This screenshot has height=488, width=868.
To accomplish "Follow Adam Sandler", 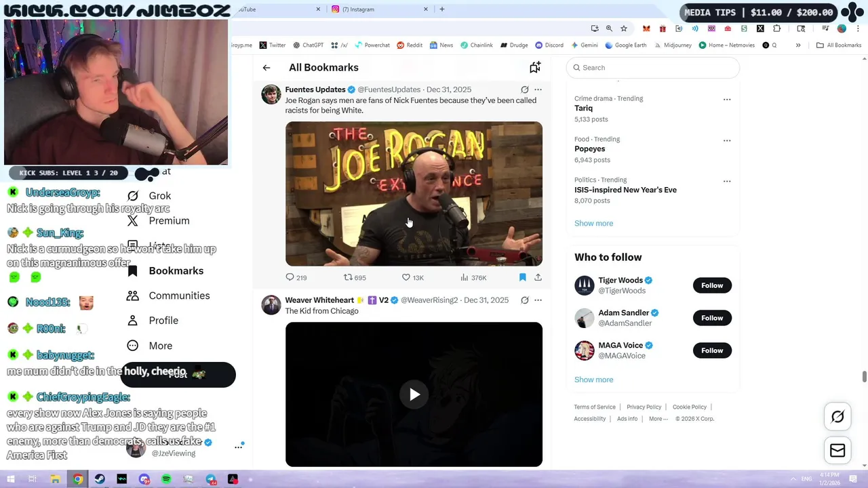I will (x=712, y=318).
